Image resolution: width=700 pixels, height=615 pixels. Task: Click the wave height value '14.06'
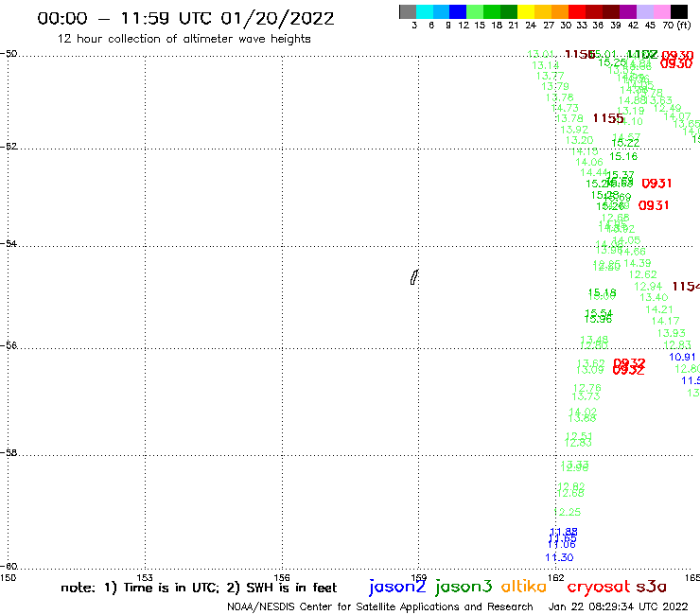(588, 162)
